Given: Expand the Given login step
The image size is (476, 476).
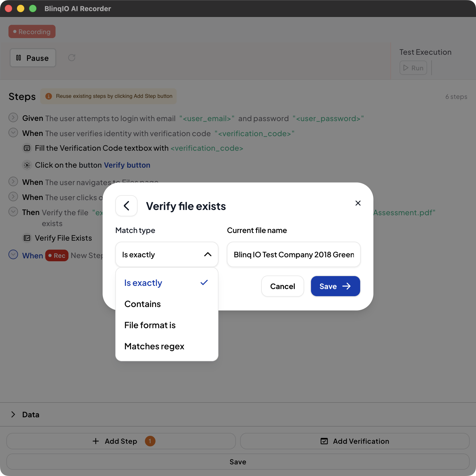Looking at the screenshot, I should coord(13,117).
